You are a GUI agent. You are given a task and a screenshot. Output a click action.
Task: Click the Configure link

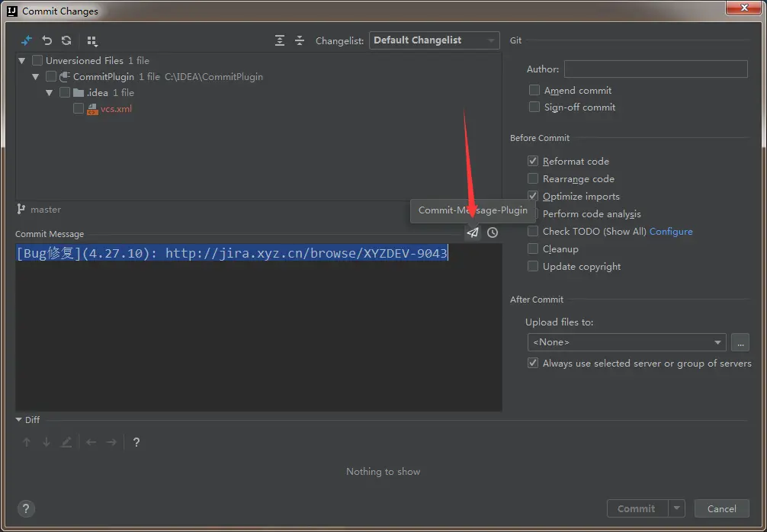tap(671, 231)
